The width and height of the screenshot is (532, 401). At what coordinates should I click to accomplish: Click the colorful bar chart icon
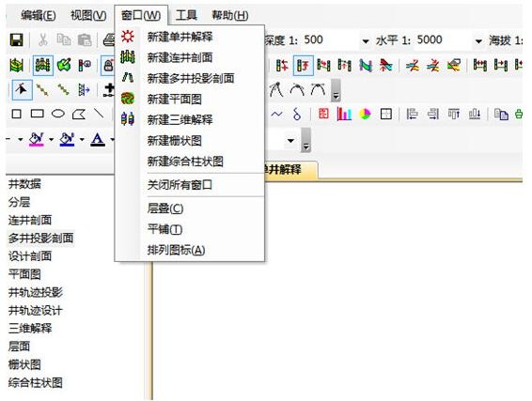click(x=344, y=114)
